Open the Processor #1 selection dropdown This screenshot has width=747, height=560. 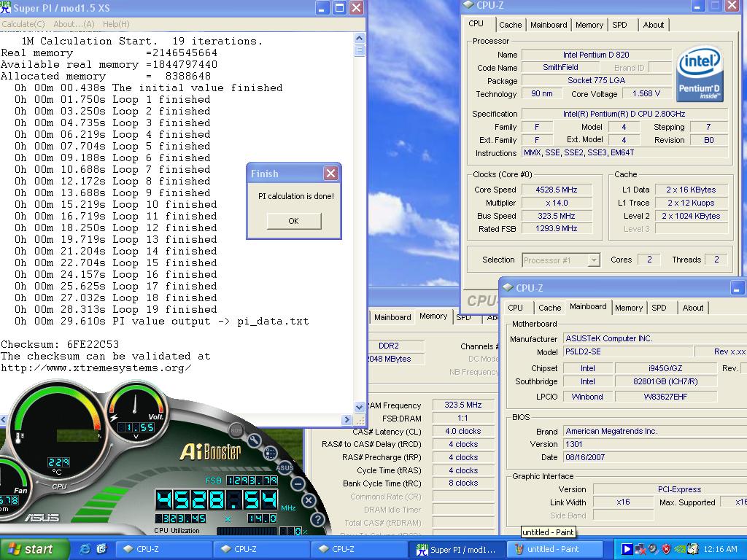pos(594,260)
